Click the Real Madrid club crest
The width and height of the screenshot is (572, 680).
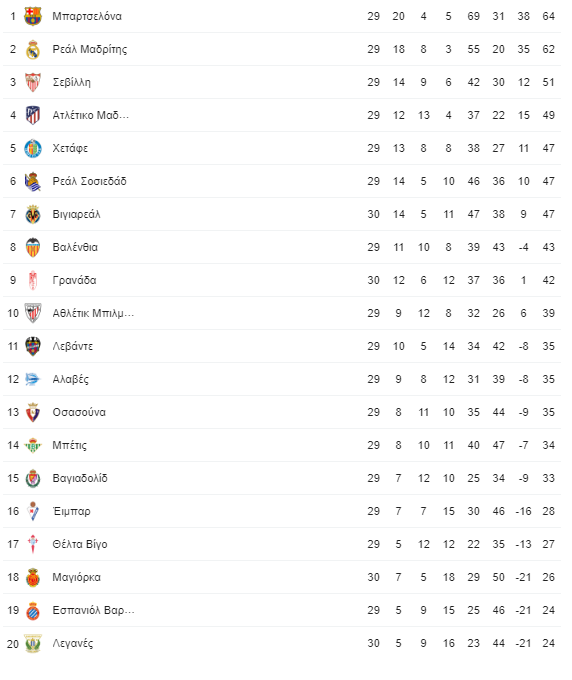coord(33,49)
